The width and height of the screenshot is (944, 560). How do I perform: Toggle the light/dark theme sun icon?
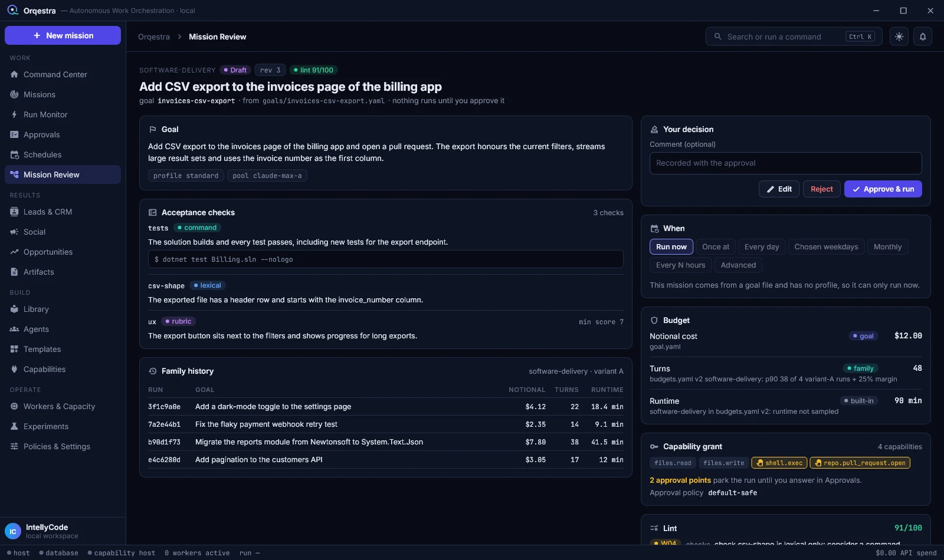(x=899, y=37)
